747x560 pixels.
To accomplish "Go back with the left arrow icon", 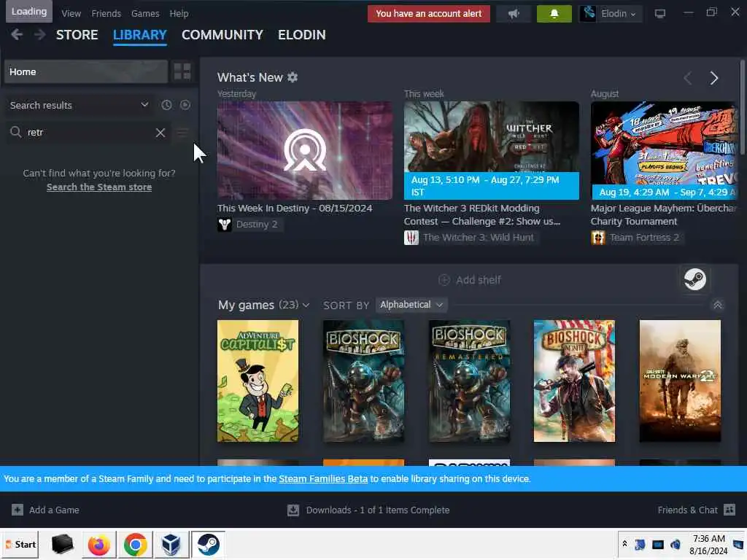I will 17,34.
